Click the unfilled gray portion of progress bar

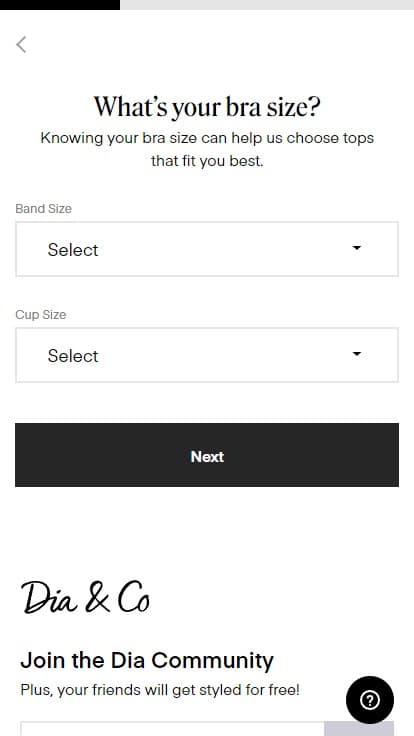(267, 5)
